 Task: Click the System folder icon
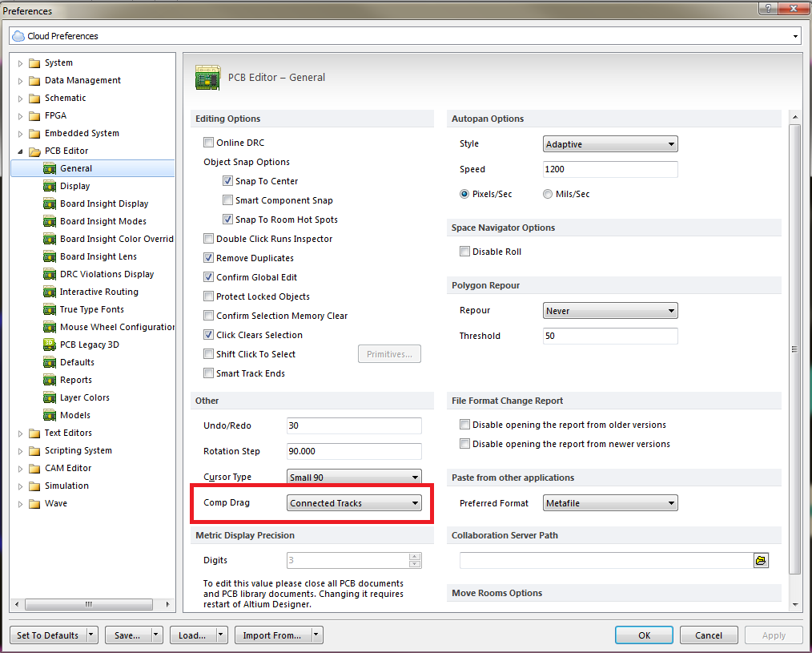(34, 63)
